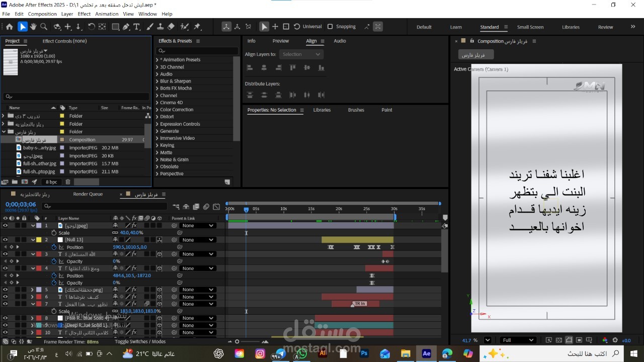Open the Composition Mini-Flowchart icon in timeline
This screenshot has height=362, width=644.
[176, 207]
